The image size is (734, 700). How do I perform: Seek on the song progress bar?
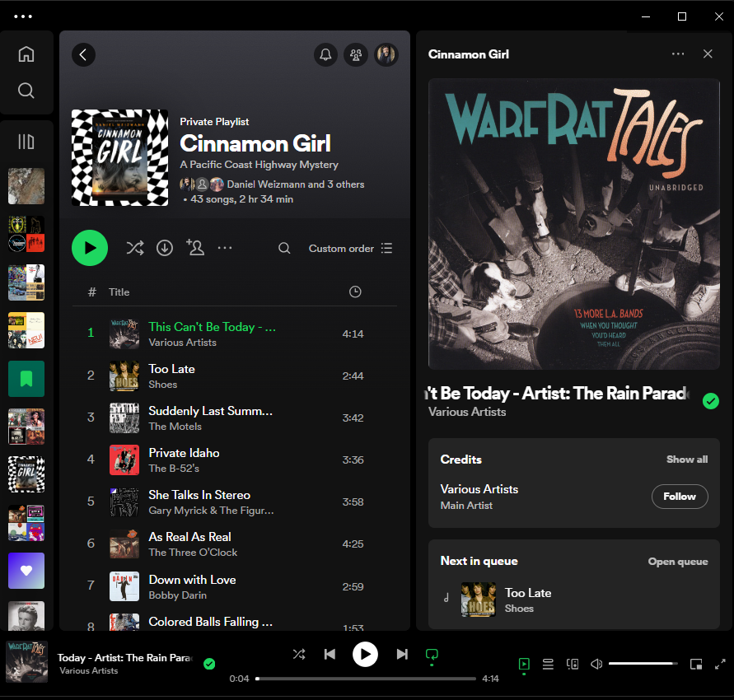coord(366,679)
